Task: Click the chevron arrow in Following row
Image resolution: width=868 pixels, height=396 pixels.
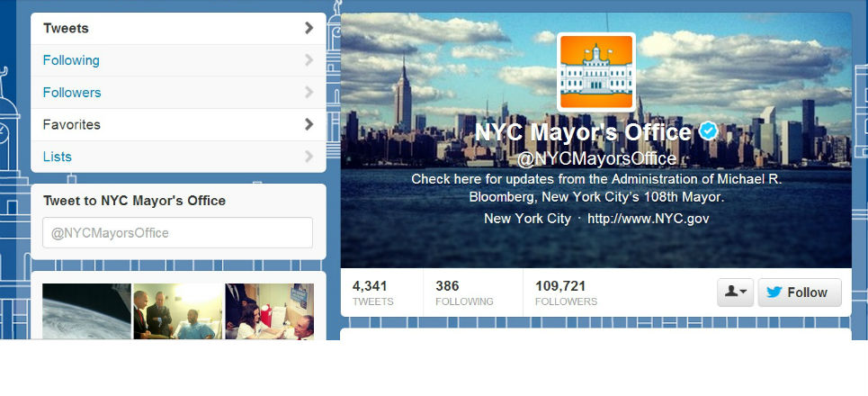Action: click(x=309, y=60)
